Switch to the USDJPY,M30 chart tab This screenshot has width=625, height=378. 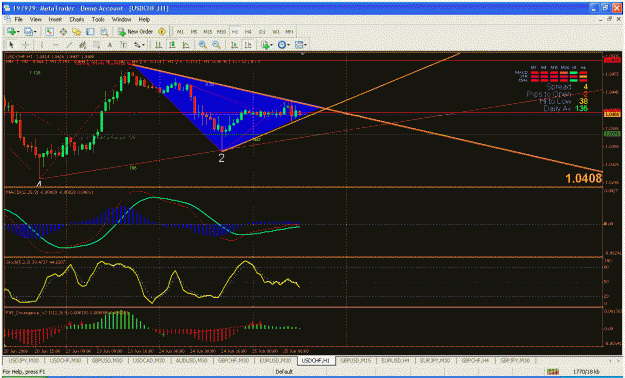[x=24, y=360]
